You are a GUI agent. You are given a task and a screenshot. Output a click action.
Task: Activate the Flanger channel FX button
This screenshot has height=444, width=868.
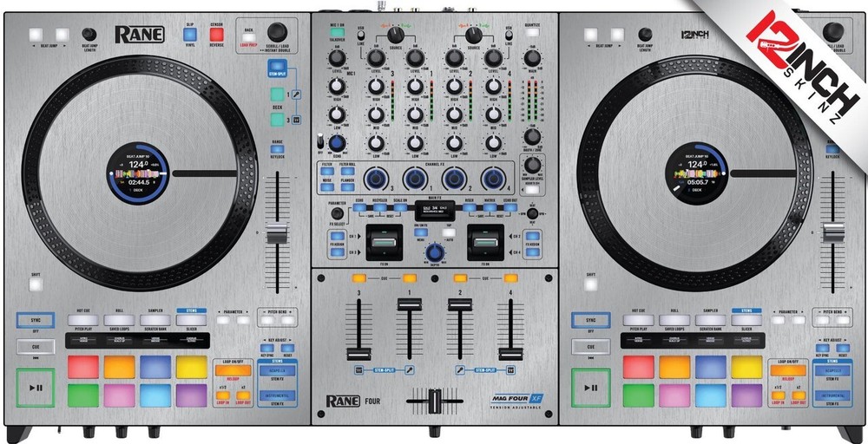point(348,187)
